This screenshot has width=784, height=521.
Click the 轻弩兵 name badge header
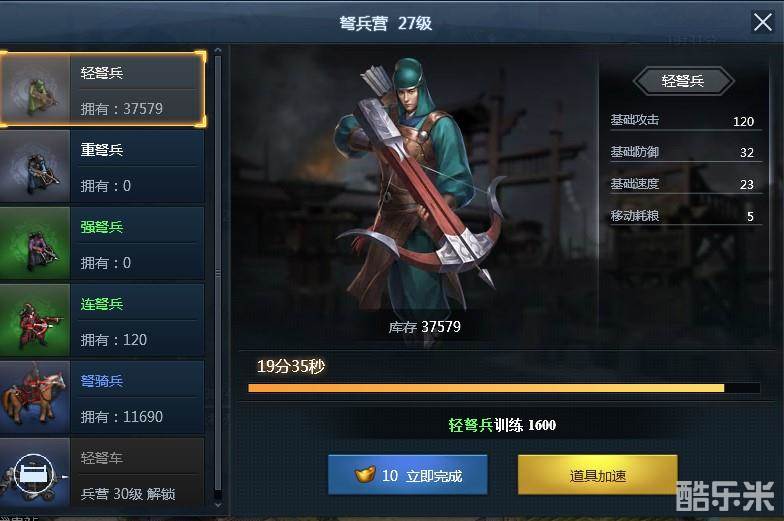(x=683, y=81)
